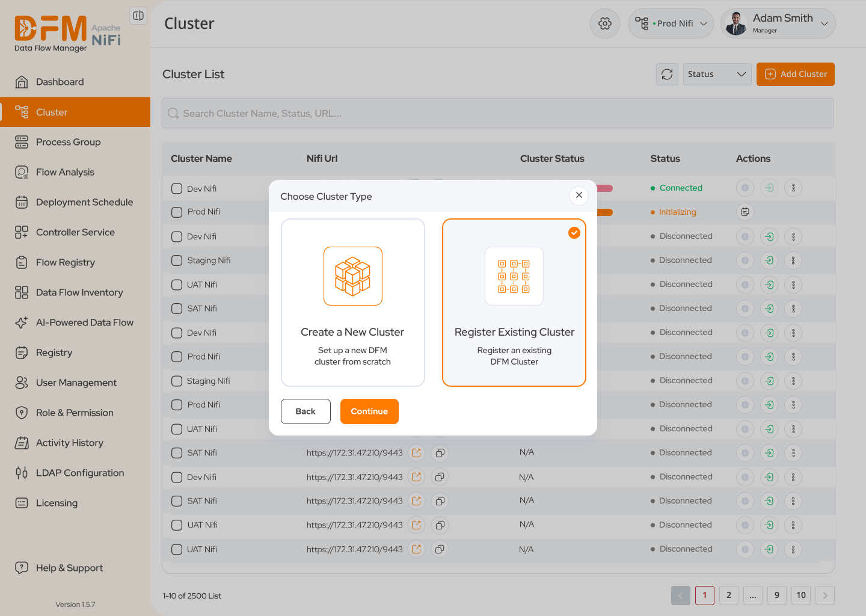Toggle the Register Existing Cluster selected checkmark
The width and height of the screenshot is (866, 616).
pyautogui.click(x=574, y=233)
